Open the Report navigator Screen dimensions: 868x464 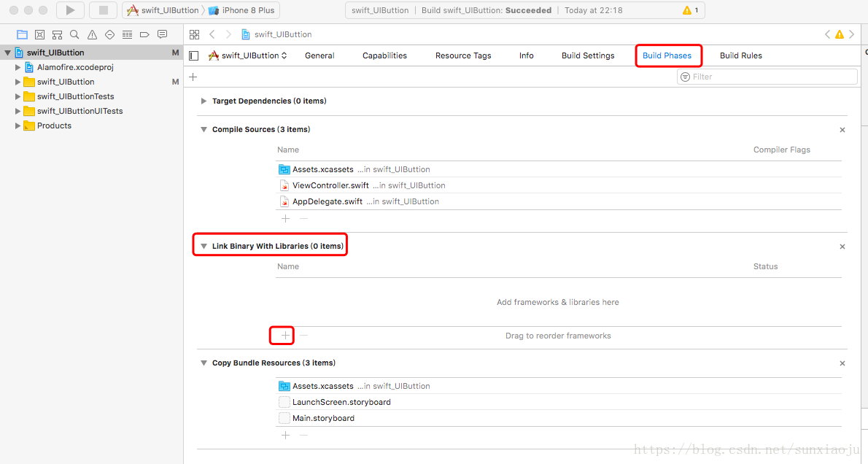tap(162, 34)
